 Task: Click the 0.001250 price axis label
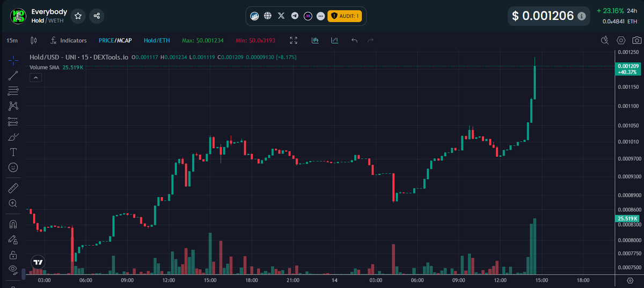pos(627,52)
